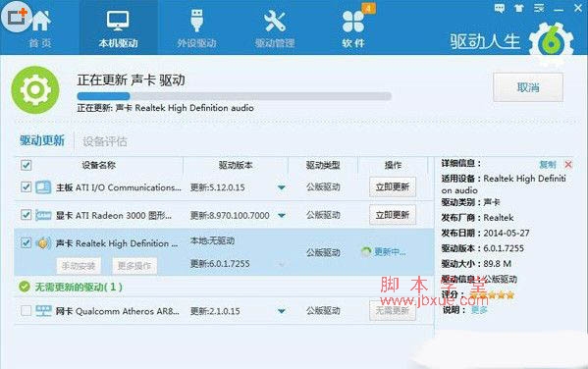Expand version dropdown for 5.12.0.15
The height and width of the screenshot is (369, 588).
tap(282, 187)
